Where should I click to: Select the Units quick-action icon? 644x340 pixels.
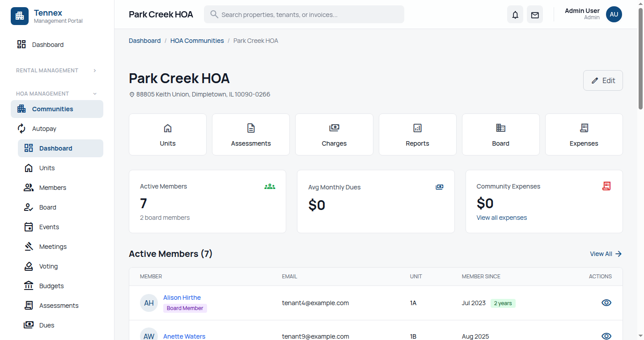[x=167, y=128]
